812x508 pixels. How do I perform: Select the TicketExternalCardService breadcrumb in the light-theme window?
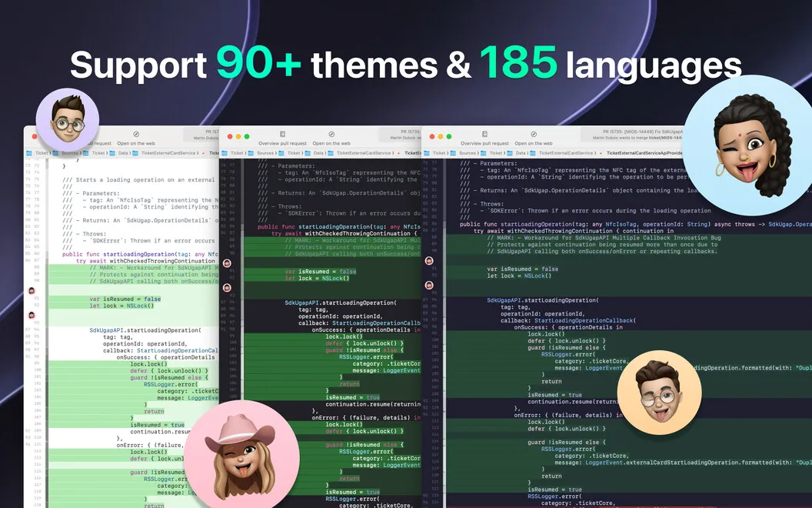click(168, 153)
